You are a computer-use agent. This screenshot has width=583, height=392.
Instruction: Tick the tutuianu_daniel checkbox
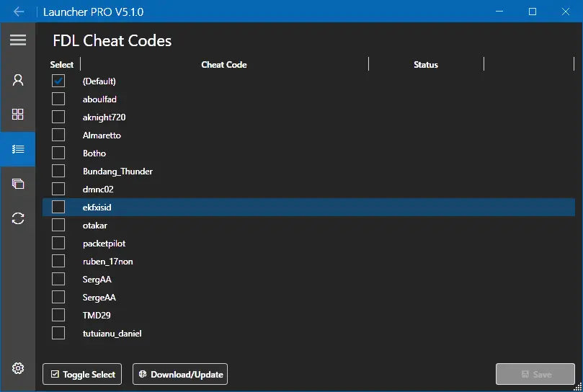click(x=58, y=333)
